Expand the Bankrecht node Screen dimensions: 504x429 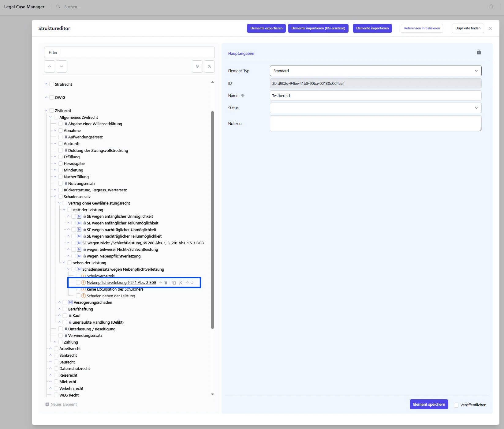coord(51,355)
